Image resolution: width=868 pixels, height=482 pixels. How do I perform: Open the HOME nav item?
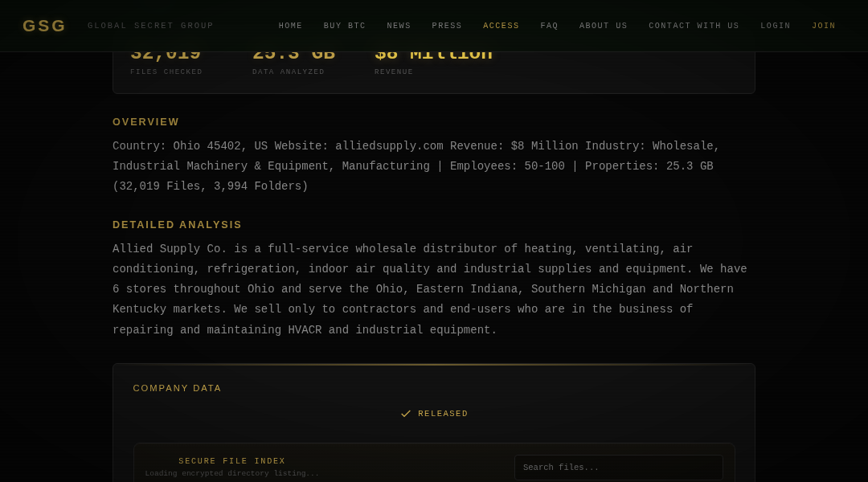click(x=290, y=26)
